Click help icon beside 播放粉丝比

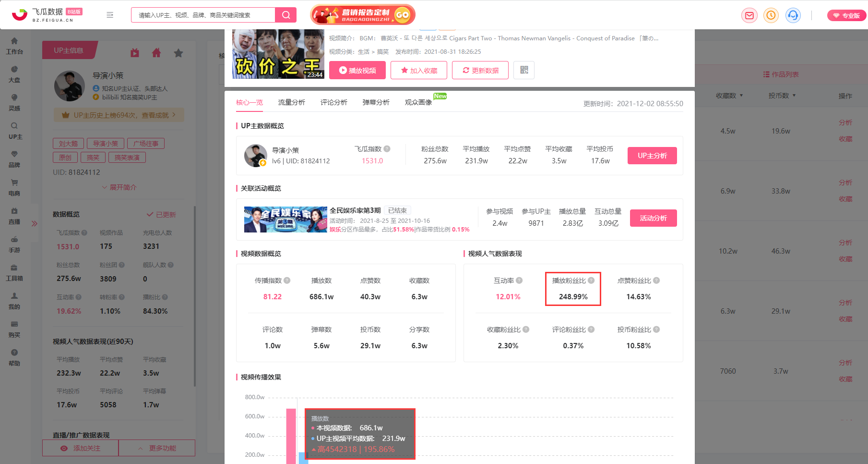point(591,281)
